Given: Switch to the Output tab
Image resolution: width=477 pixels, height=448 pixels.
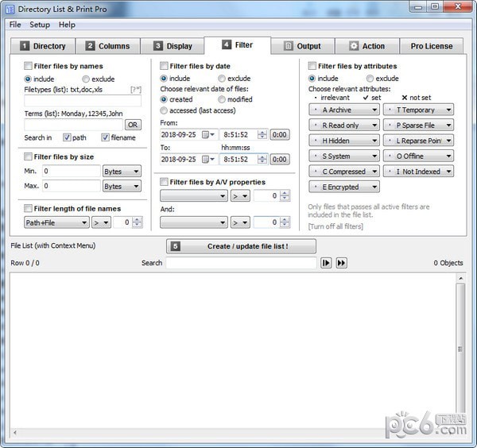Looking at the screenshot, I should [x=303, y=46].
